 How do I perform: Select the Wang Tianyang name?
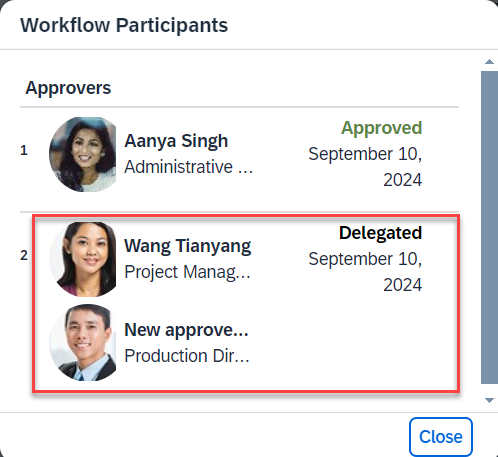pos(188,246)
